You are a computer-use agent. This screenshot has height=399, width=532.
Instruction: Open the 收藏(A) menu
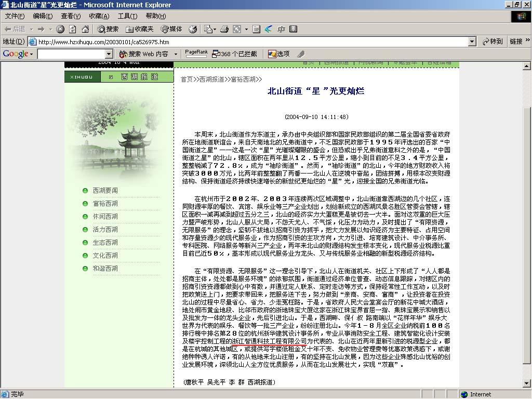[99, 16]
